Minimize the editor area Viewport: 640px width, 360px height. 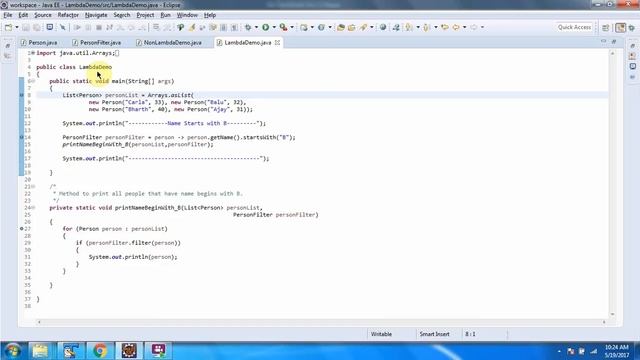604,42
